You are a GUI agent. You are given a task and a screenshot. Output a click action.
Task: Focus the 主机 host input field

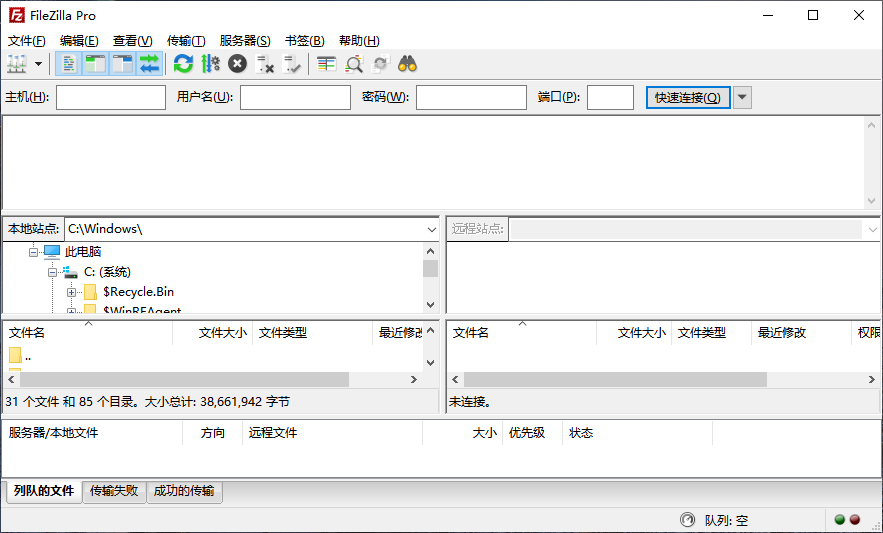click(x=111, y=97)
